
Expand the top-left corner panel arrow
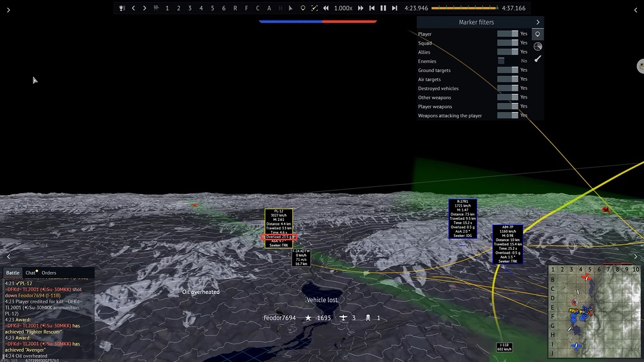tap(8, 10)
